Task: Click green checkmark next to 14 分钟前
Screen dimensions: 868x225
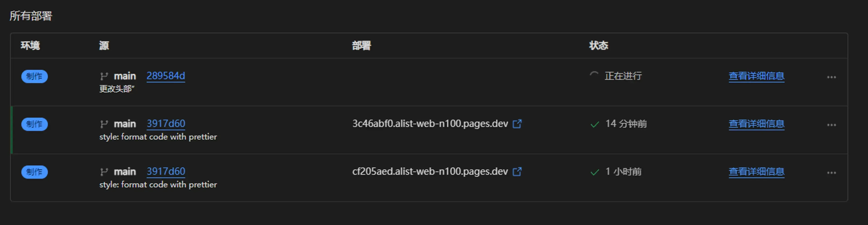Action: (x=595, y=124)
